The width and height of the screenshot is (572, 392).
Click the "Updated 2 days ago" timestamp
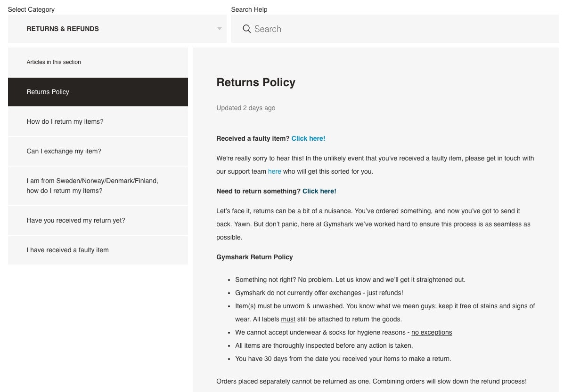[245, 108]
